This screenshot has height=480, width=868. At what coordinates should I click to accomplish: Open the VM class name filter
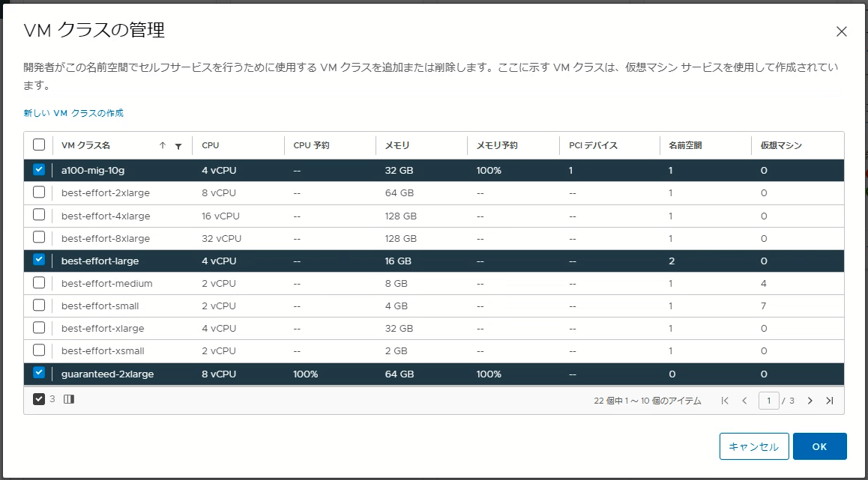[x=178, y=146]
